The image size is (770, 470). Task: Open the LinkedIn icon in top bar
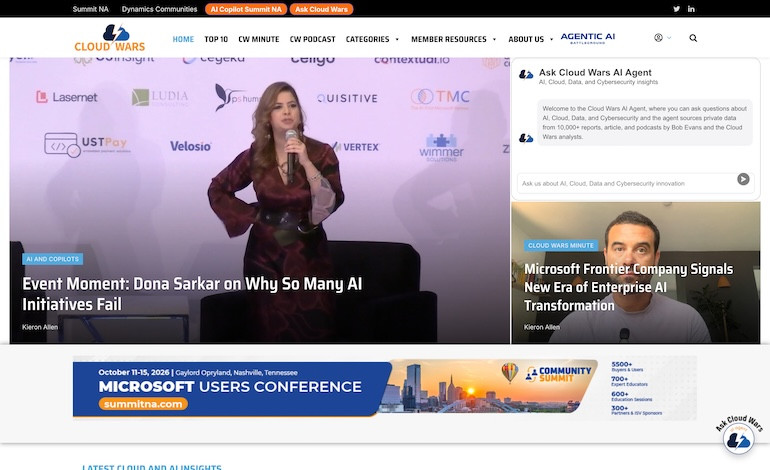tap(691, 9)
